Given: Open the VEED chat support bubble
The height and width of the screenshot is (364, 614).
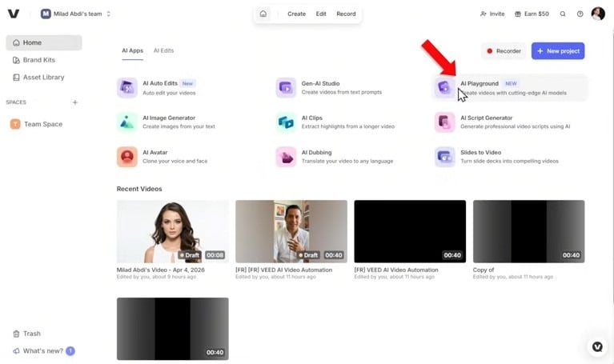Looking at the screenshot, I should 597,346.
